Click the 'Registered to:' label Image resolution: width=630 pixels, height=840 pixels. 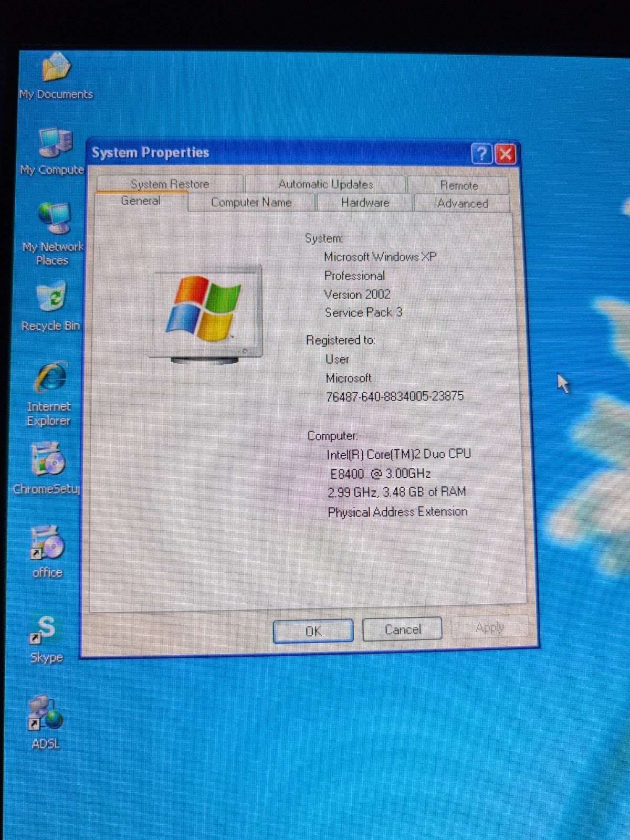click(341, 340)
